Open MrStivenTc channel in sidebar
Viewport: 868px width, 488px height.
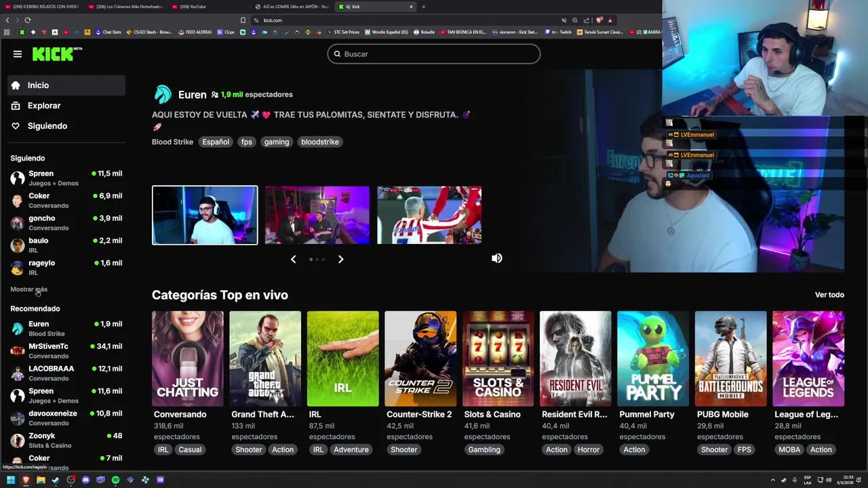(66, 350)
